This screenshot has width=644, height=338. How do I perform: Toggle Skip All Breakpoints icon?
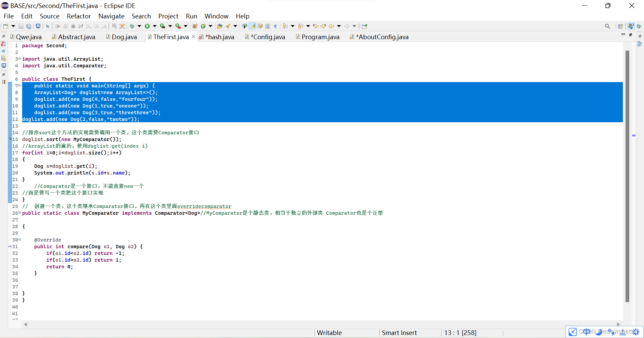click(x=47, y=26)
